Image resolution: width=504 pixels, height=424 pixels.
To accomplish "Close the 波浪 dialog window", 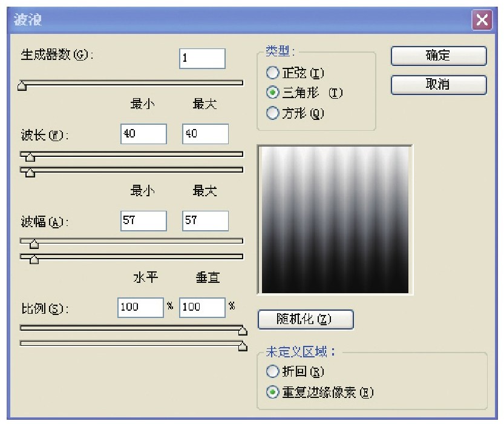I will (482, 20).
